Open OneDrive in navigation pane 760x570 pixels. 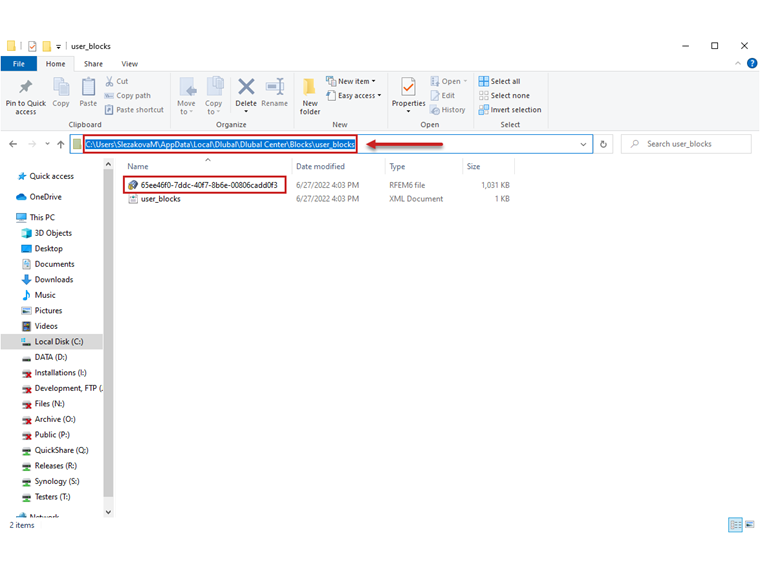click(39, 197)
